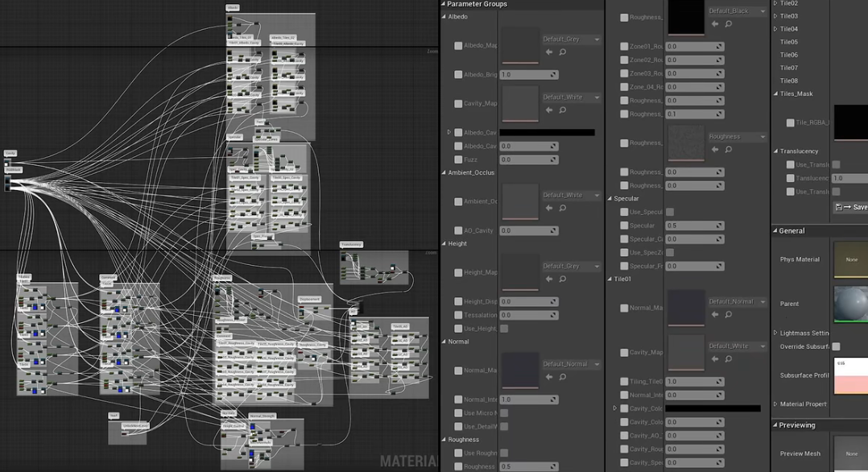Find Ambient Occlusion map in Content Browser
868x472 pixels.
pyautogui.click(x=562, y=209)
